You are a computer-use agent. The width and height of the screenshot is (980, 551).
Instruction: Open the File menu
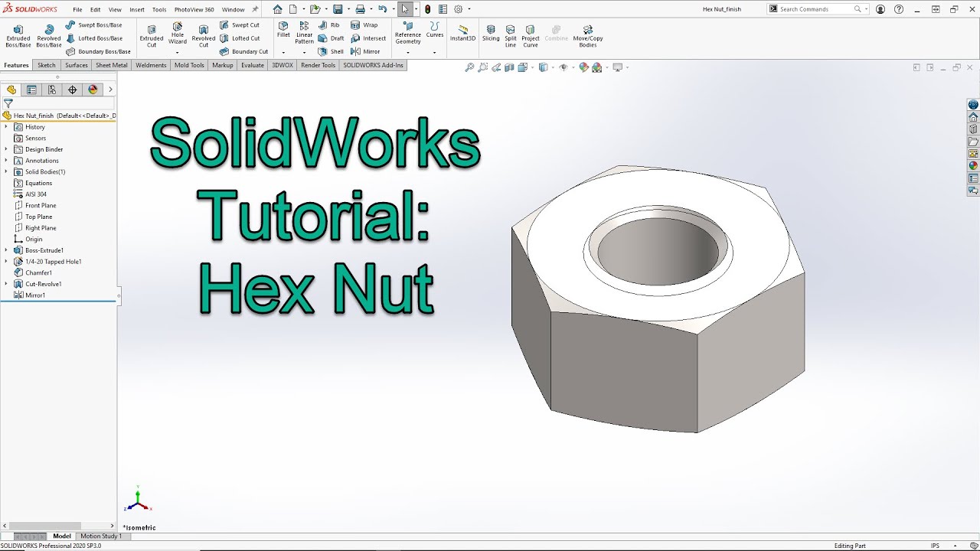pyautogui.click(x=77, y=10)
